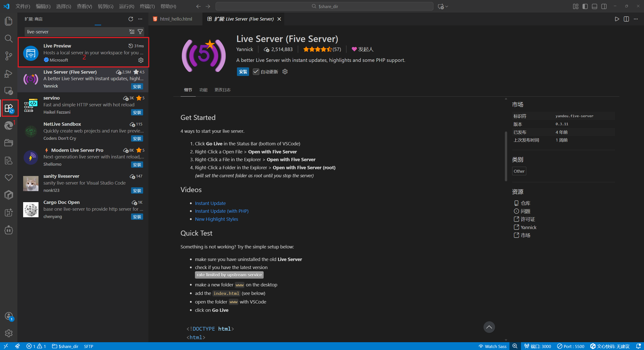
Task: Clear extension search results icon
Action: [132, 32]
